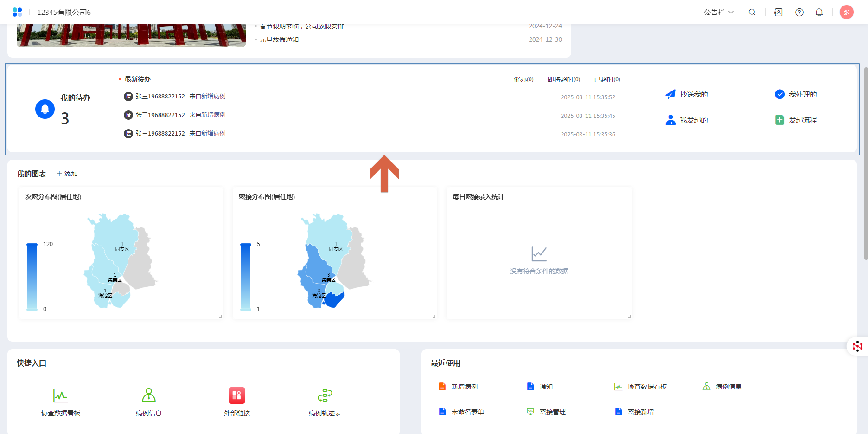This screenshot has height=434, width=868.
Task: Open the notification bell in header
Action: 819,13
